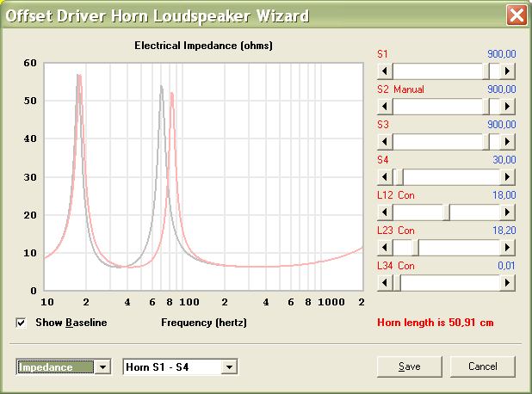Open the Impedance chart type dropdown
Viewport: 532px width, 394px height.
coord(102,367)
